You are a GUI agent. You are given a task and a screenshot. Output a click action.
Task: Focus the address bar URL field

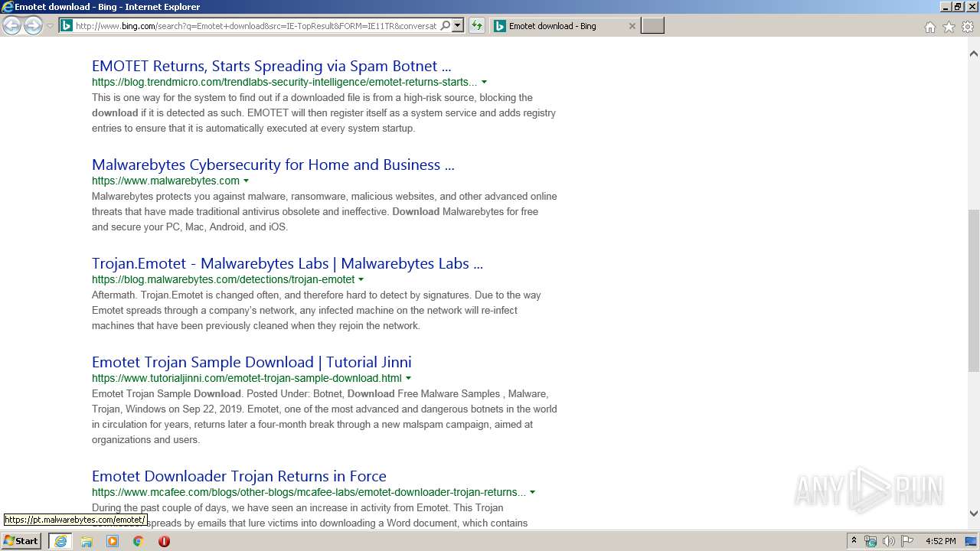256,26
